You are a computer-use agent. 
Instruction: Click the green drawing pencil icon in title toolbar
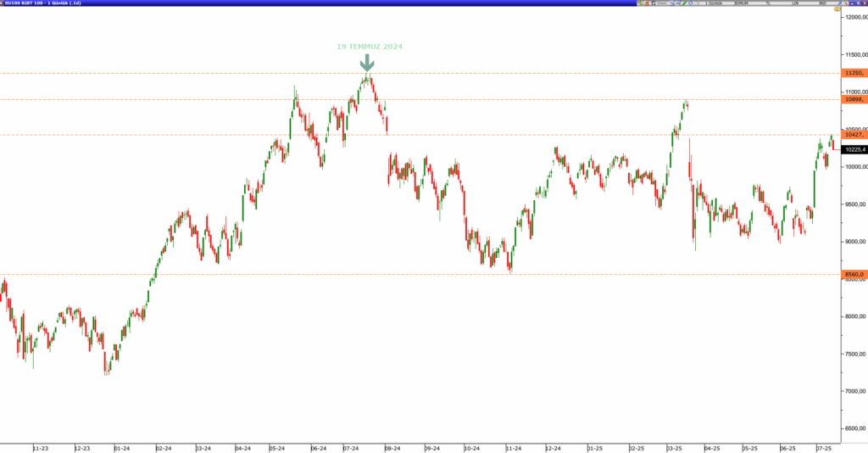[x=684, y=3]
